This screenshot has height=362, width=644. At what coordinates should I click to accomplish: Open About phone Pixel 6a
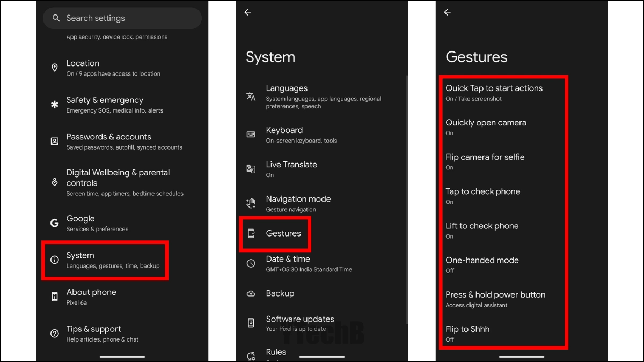pos(91,297)
